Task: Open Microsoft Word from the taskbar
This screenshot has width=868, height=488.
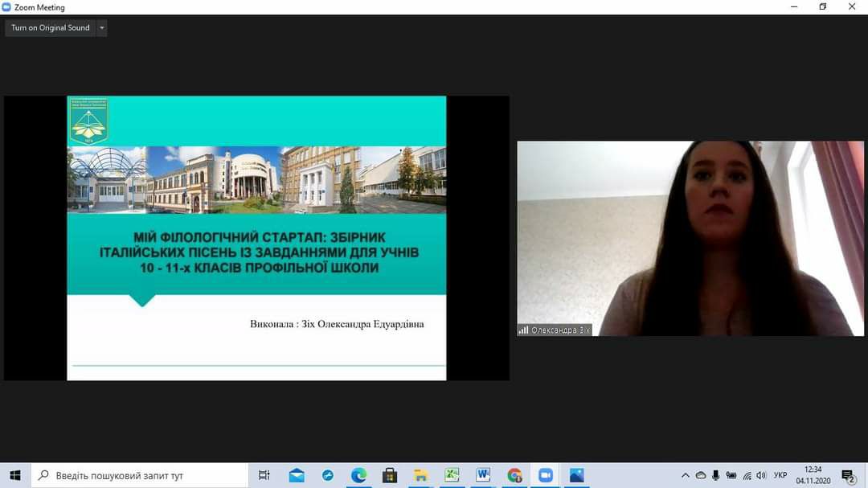Action: click(x=483, y=475)
